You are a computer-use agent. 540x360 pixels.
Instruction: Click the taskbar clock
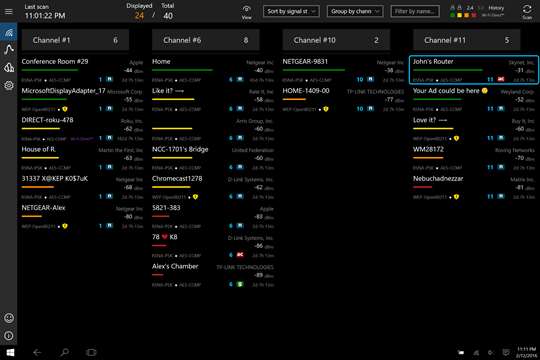point(527,352)
